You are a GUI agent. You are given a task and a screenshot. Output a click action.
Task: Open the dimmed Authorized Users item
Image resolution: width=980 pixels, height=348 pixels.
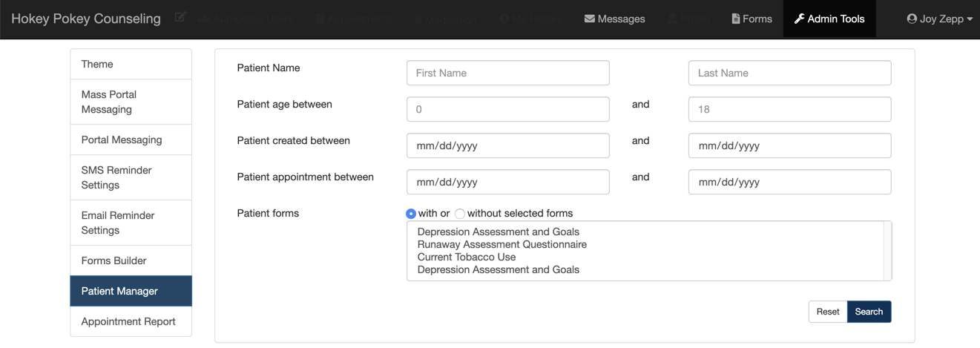[243, 19]
